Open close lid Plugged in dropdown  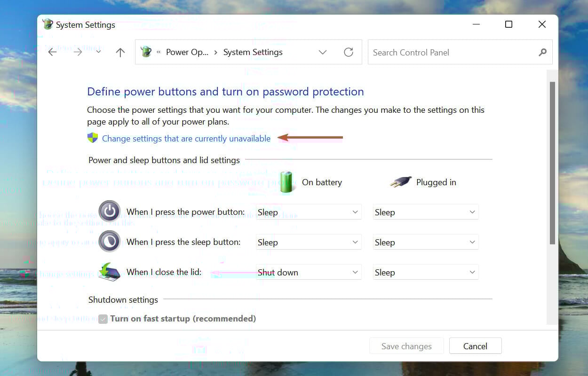click(426, 272)
